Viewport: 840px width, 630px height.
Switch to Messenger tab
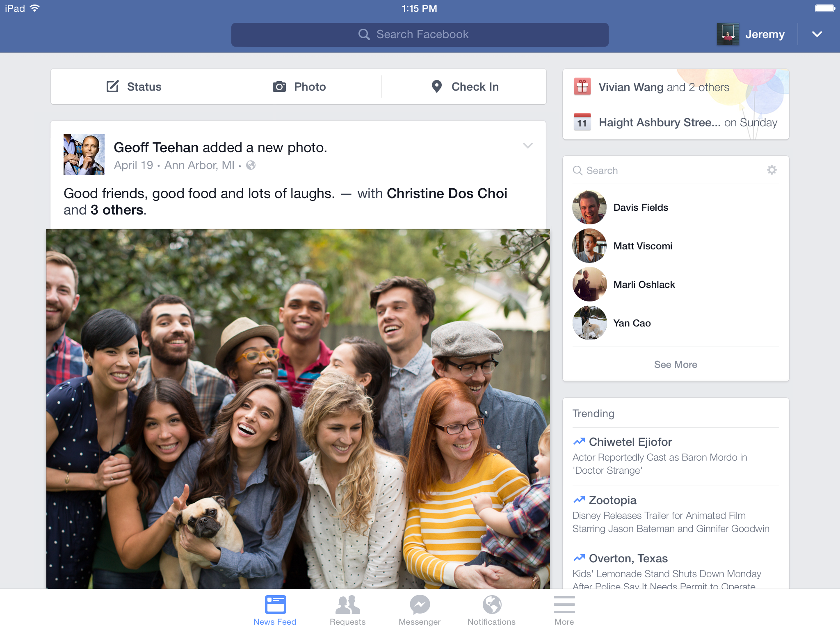[420, 609]
